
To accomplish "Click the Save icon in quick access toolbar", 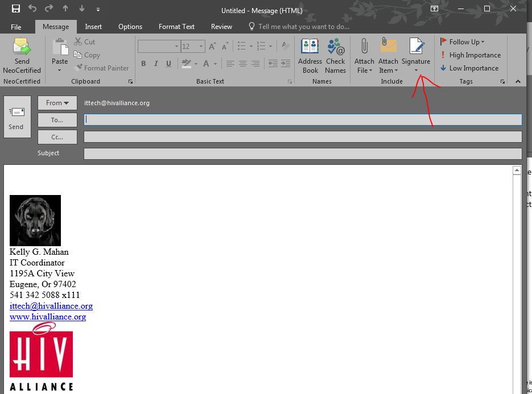I will 15,9.
